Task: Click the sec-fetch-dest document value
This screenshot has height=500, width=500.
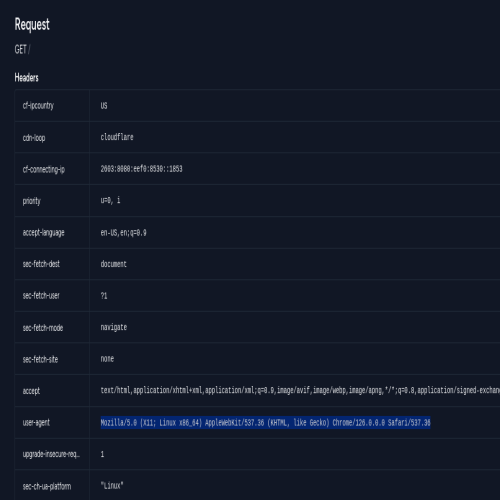Action: tap(114, 264)
